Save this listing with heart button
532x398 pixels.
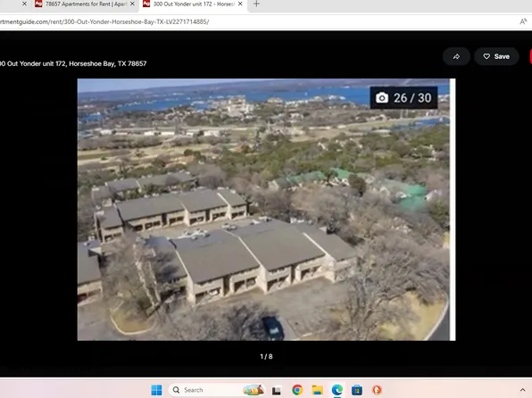pyautogui.click(x=496, y=56)
